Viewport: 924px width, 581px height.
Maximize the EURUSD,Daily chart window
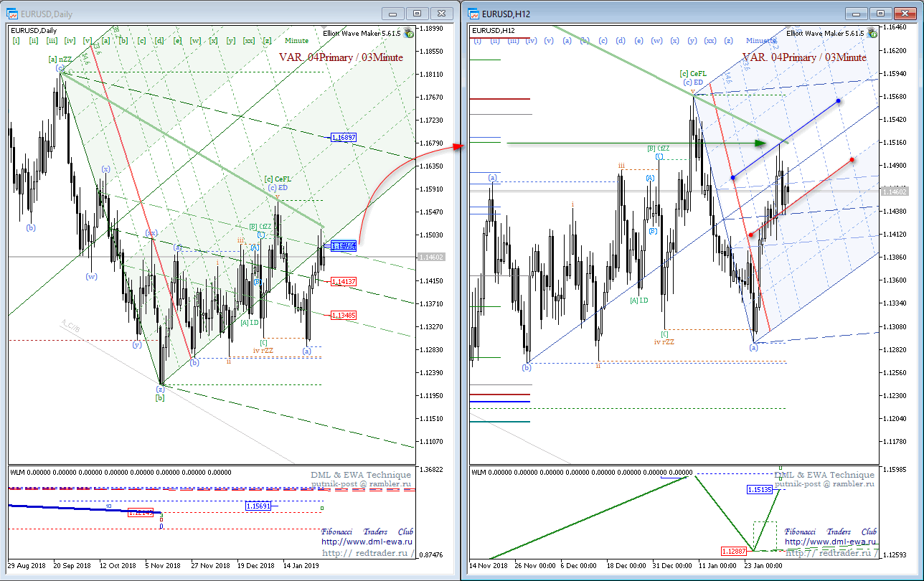pos(417,13)
